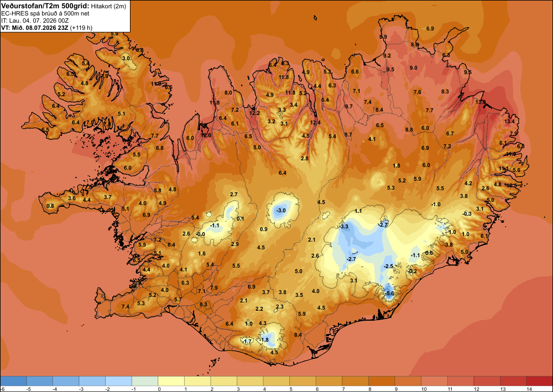Select the 3.4 temperature value
The image size is (553, 392).
294,105
